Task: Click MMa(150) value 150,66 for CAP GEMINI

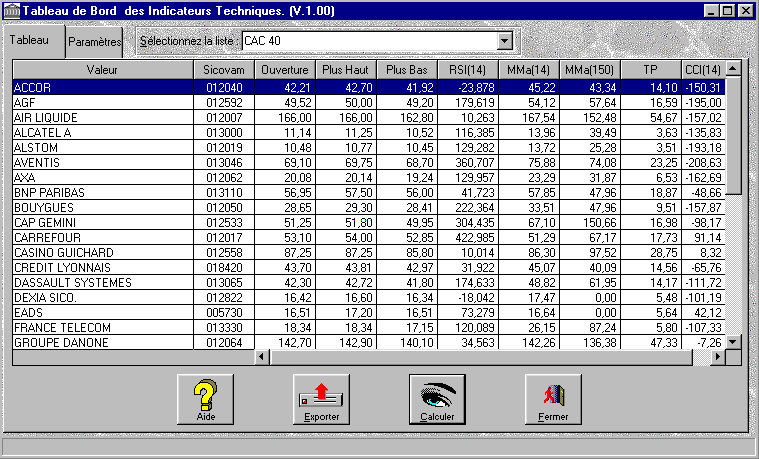Action: (600, 223)
